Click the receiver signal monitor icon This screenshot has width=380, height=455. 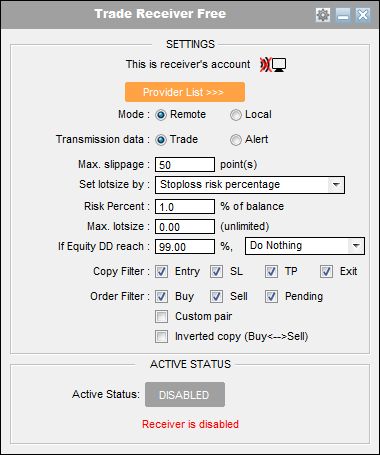(x=273, y=65)
